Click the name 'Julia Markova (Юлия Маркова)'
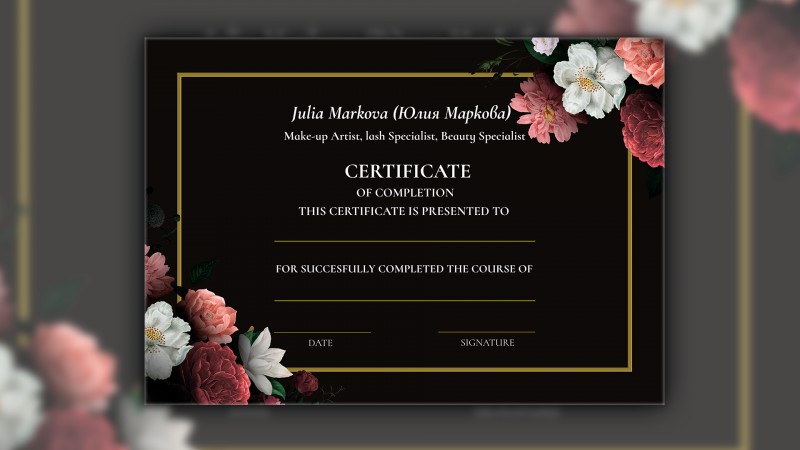Image resolution: width=800 pixels, height=450 pixels. pyautogui.click(x=401, y=113)
